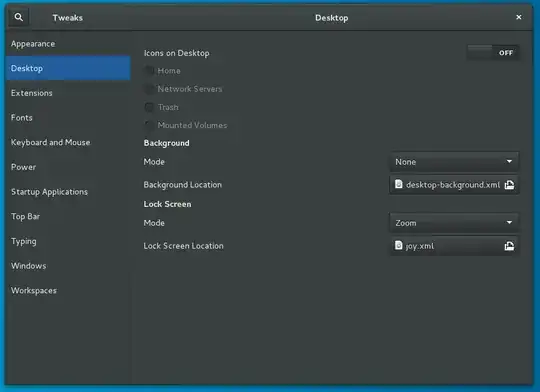The width and height of the screenshot is (540, 392).
Task: Check the Network Servers checkbox
Action: point(149,89)
